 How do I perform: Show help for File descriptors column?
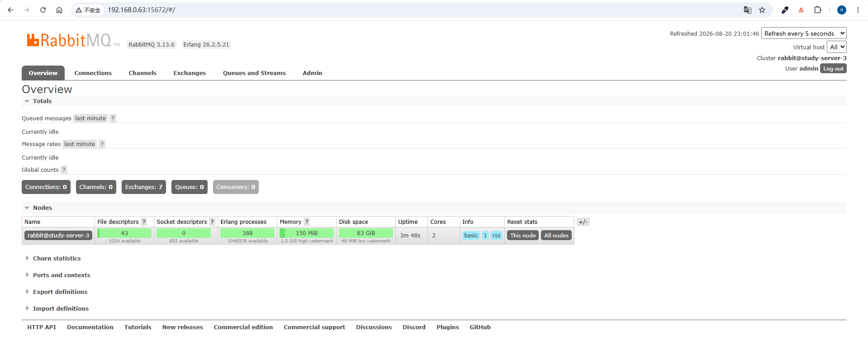click(x=144, y=222)
